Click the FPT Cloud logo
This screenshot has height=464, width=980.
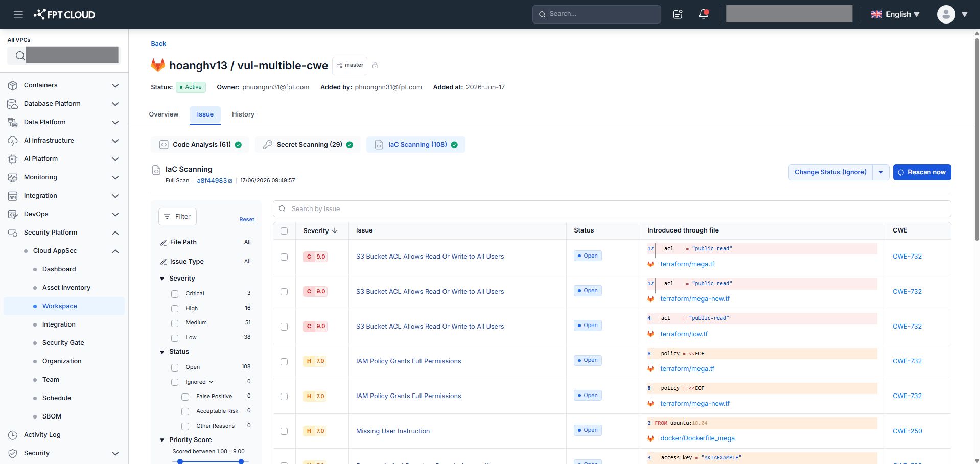coord(64,14)
